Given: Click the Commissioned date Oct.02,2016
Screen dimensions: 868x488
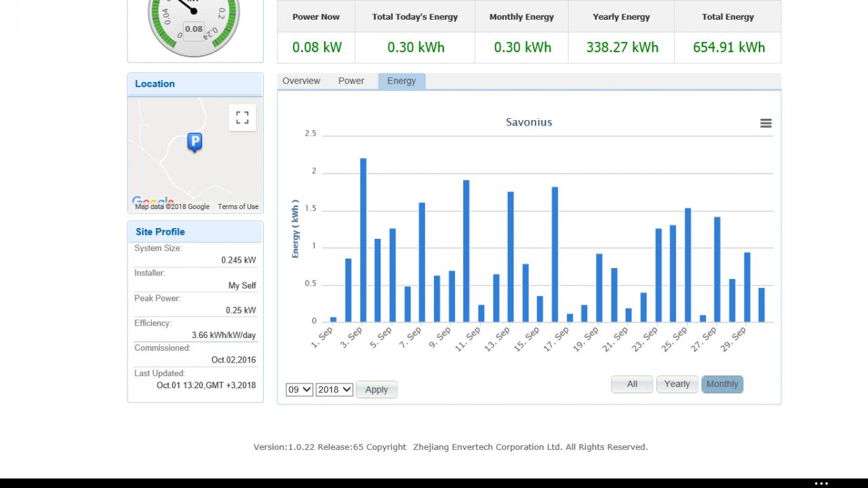Looking at the screenshot, I should click(x=234, y=360).
